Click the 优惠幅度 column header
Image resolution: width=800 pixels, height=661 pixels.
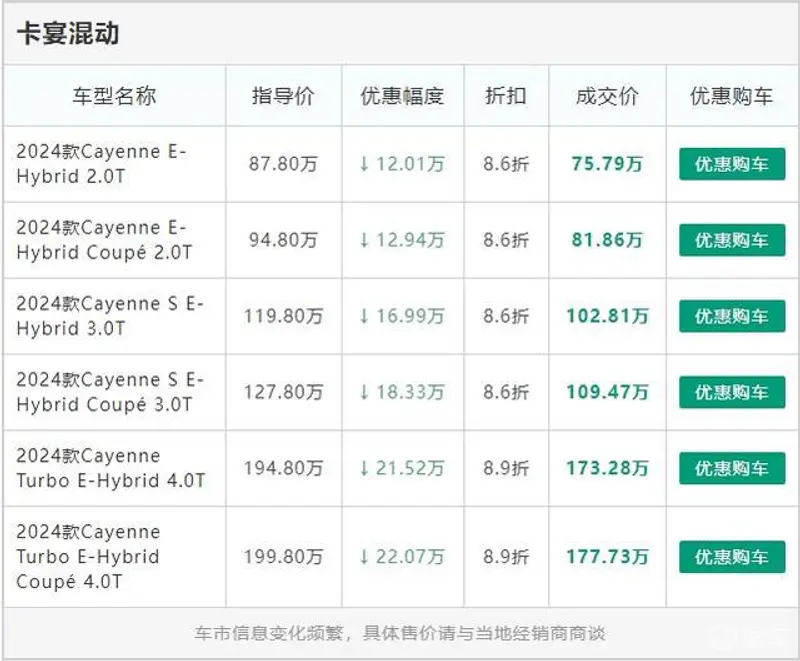pos(403,96)
